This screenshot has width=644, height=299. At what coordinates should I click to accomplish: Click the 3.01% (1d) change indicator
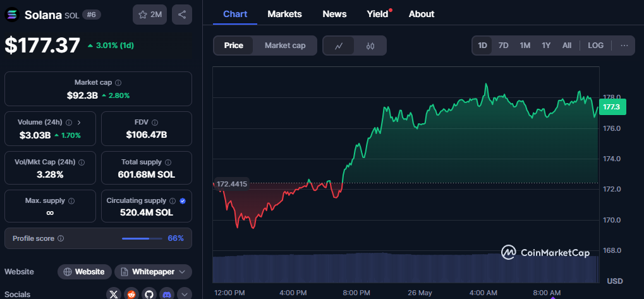(x=111, y=45)
